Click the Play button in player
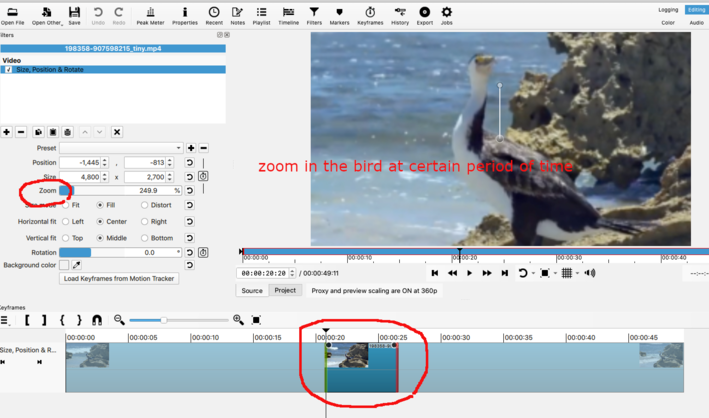 point(469,273)
